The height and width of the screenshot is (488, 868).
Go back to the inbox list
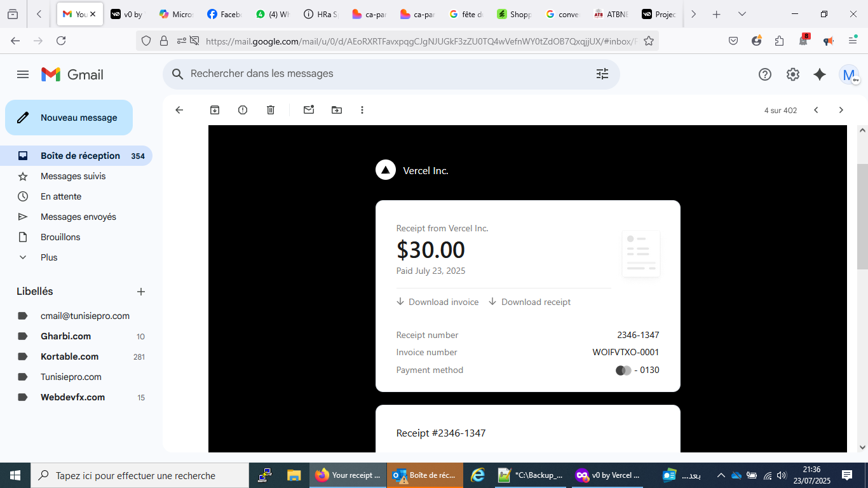click(x=179, y=110)
